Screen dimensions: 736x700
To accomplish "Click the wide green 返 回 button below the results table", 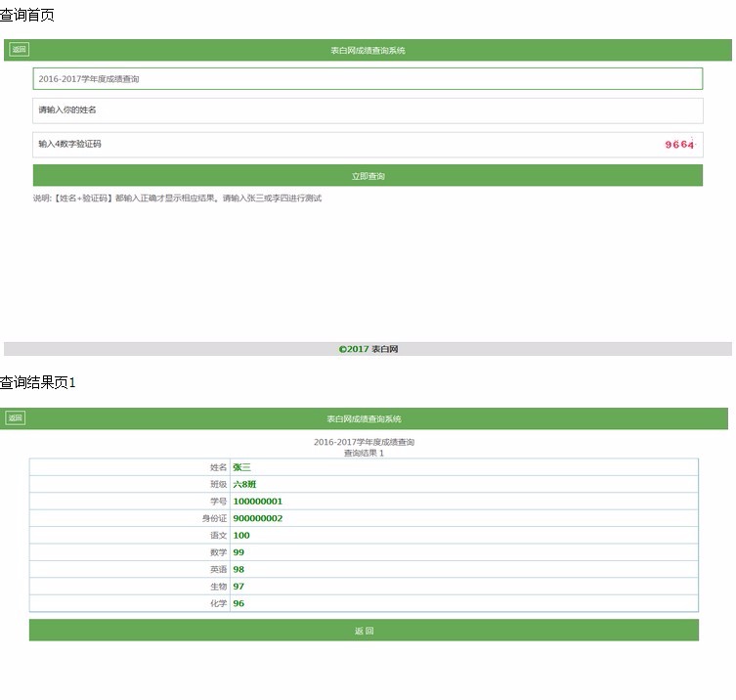I will coord(364,630).
